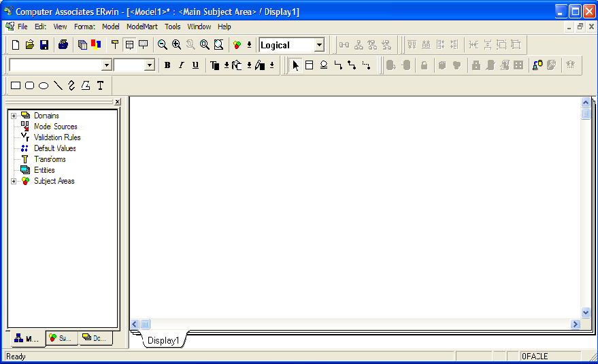The height and width of the screenshot is (364, 598).
Task: Open the font size dropdown
Action: pyautogui.click(x=150, y=65)
